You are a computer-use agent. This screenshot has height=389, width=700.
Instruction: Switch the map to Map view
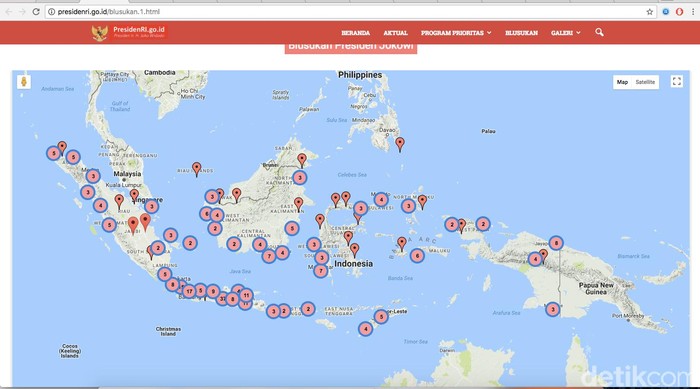point(622,82)
